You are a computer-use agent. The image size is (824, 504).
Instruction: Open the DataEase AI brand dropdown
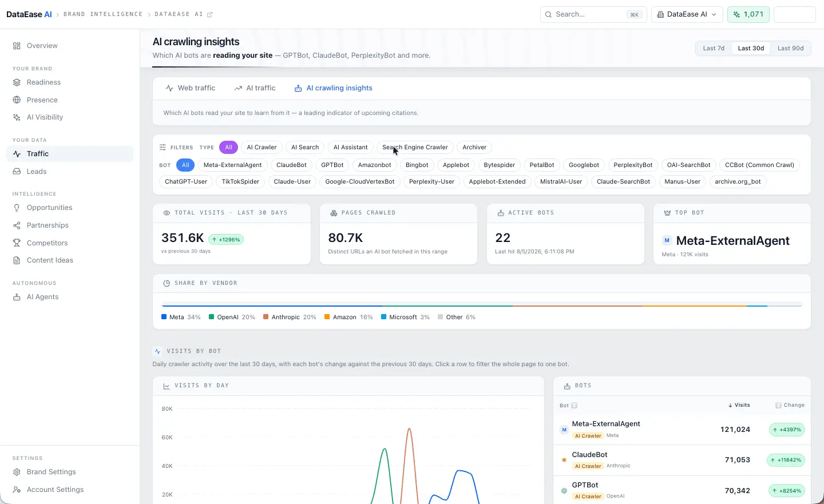click(687, 14)
